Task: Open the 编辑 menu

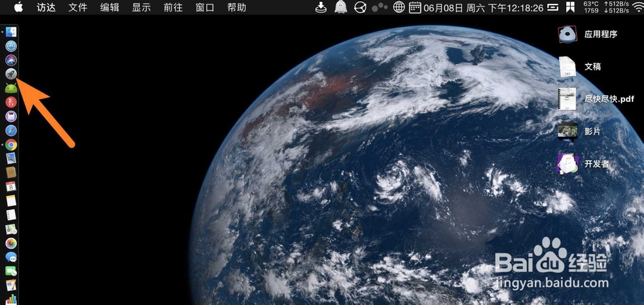Action: click(109, 7)
